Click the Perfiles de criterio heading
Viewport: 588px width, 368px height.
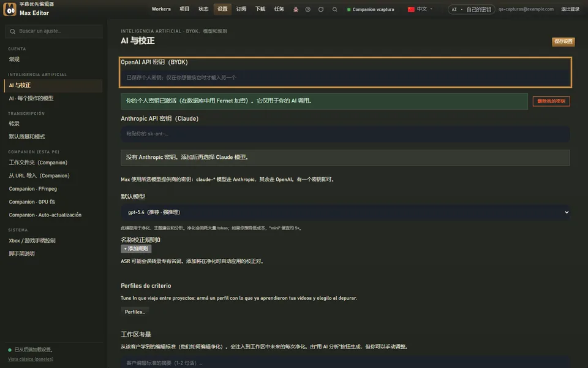(146, 286)
